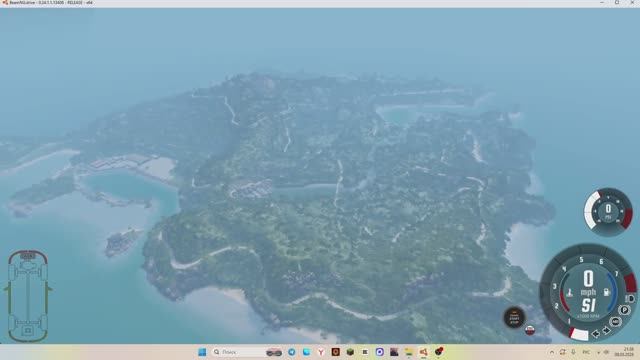
Task: Open the Windows Start menu
Action: tap(202, 352)
